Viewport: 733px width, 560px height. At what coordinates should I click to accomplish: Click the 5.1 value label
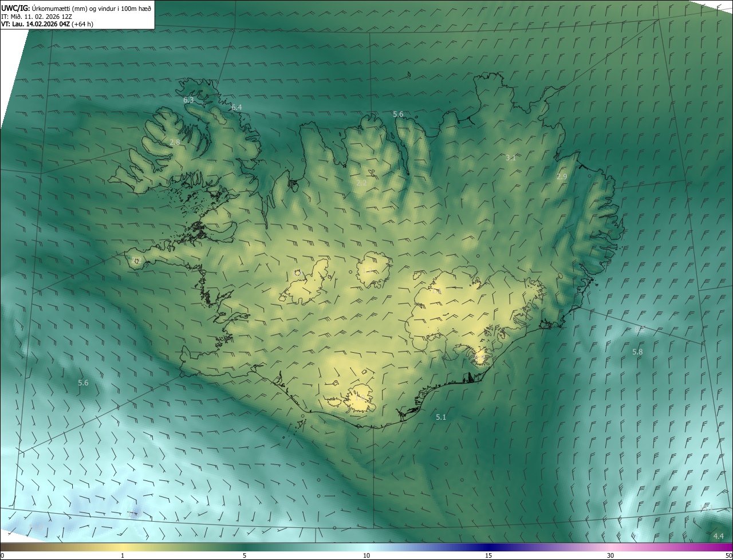pyautogui.click(x=441, y=417)
